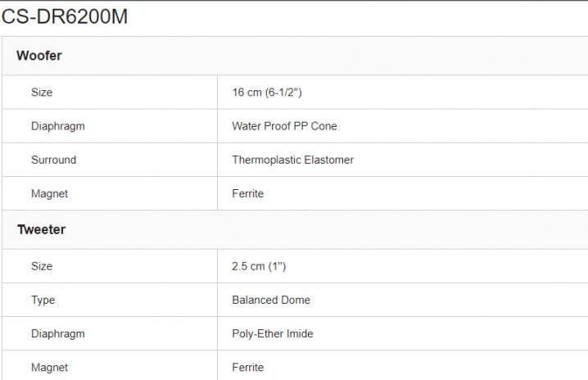Screen dimensions: 588x380
Task: Collapse the Tweeter section header
Action: (x=41, y=229)
